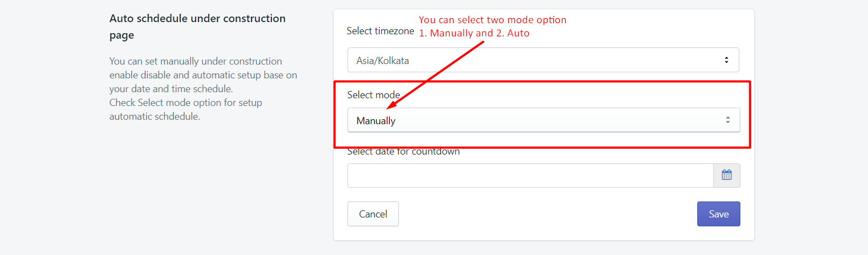Click the Save button
Viewport: 868px width, 255px height.
tap(718, 214)
